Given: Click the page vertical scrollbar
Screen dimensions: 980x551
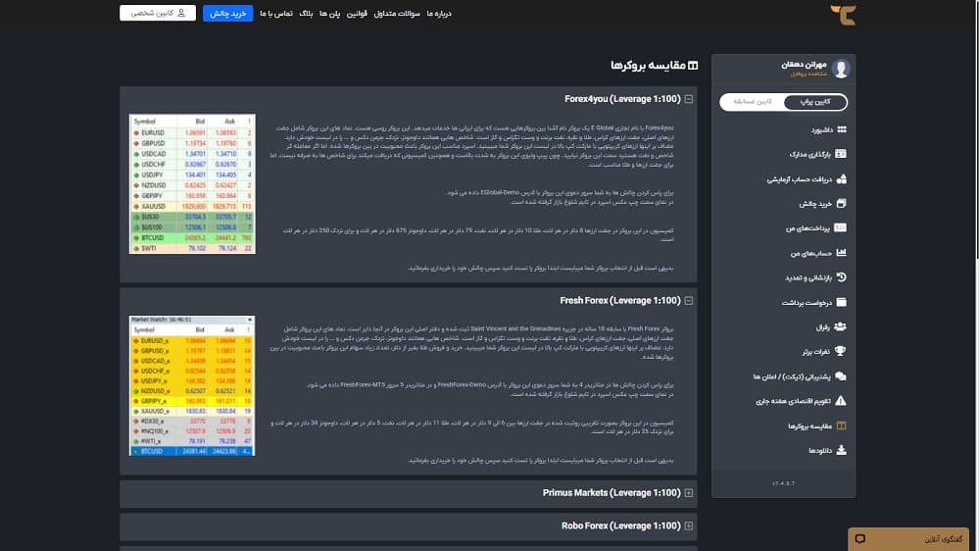Looking at the screenshot, I should (977, 130).
